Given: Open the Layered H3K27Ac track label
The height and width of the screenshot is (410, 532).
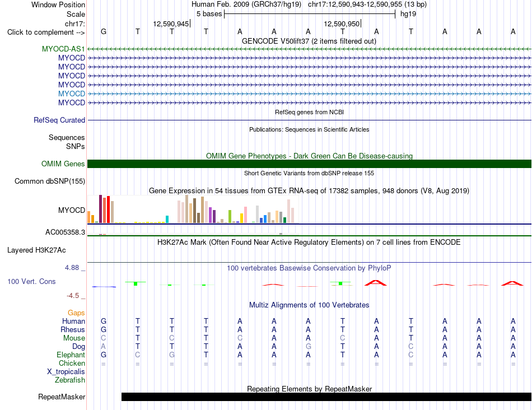Looking at the screenshot, I should pos(36,250).
